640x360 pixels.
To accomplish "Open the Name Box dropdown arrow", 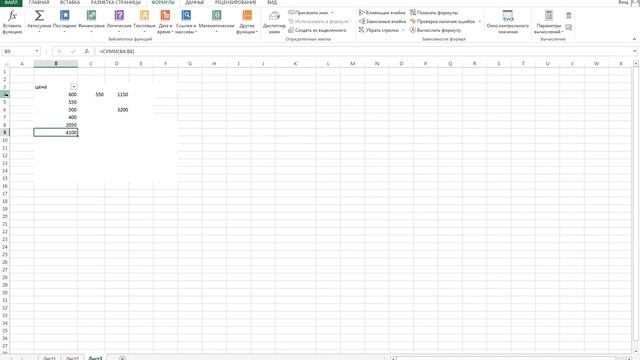I will (x=37, y=51).
